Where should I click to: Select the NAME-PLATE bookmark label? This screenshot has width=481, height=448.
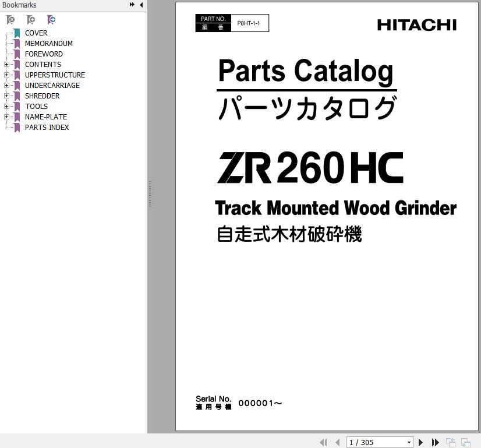click(x=46, y=117)
